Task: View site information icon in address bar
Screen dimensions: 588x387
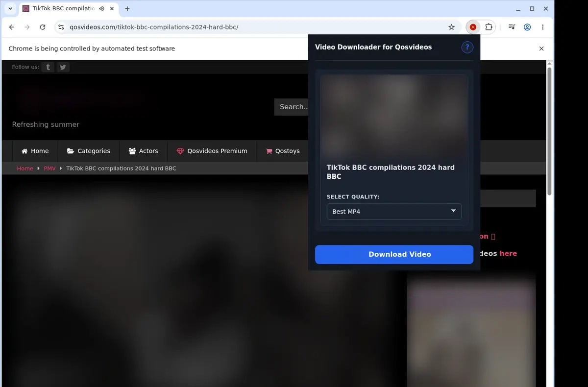Action: [x=61, y=27]
